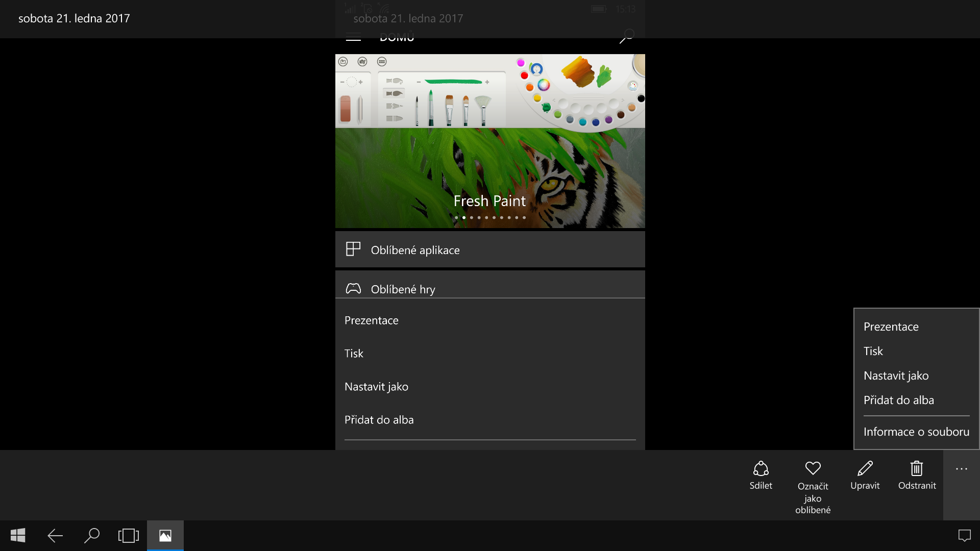The height and width of the screenshot is (551, 980).
Task: Select Prezentace in the popup menu
Action: click(x=891, y=327)
